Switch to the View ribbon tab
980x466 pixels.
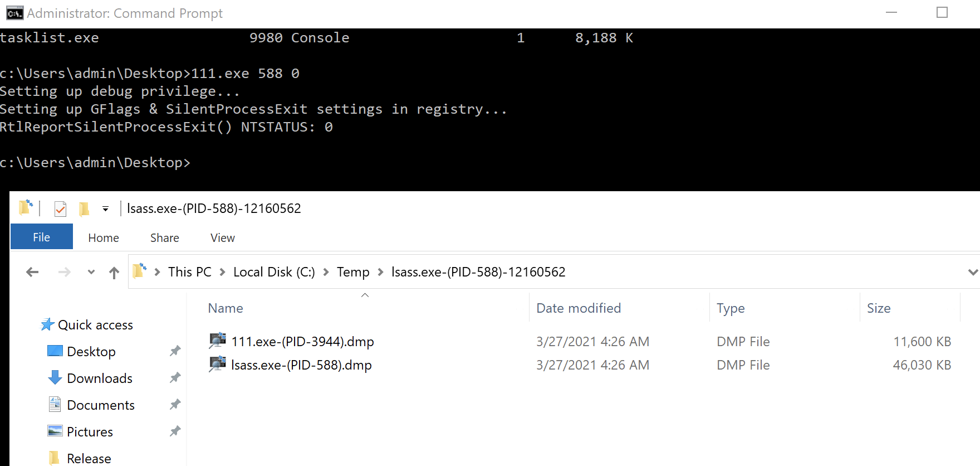point(222,237)
